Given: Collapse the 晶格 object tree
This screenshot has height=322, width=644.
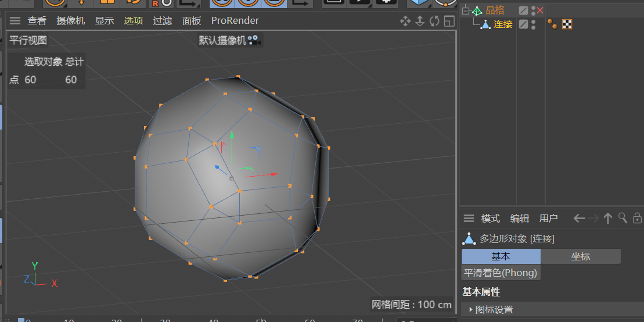Looking at the screenshot, I should (x=466, y=11).
